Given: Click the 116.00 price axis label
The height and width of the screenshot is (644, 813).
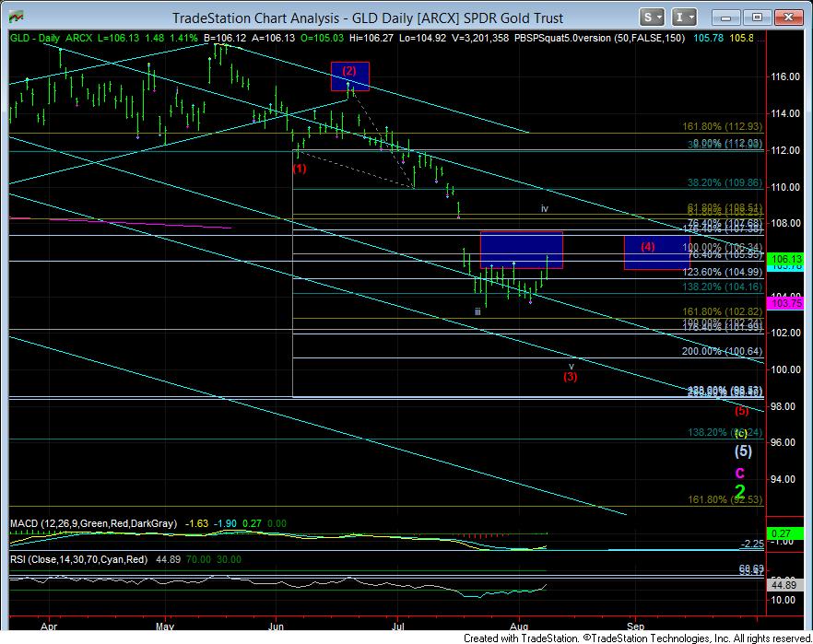Looking at the screenshot, I should coord(785,76).
